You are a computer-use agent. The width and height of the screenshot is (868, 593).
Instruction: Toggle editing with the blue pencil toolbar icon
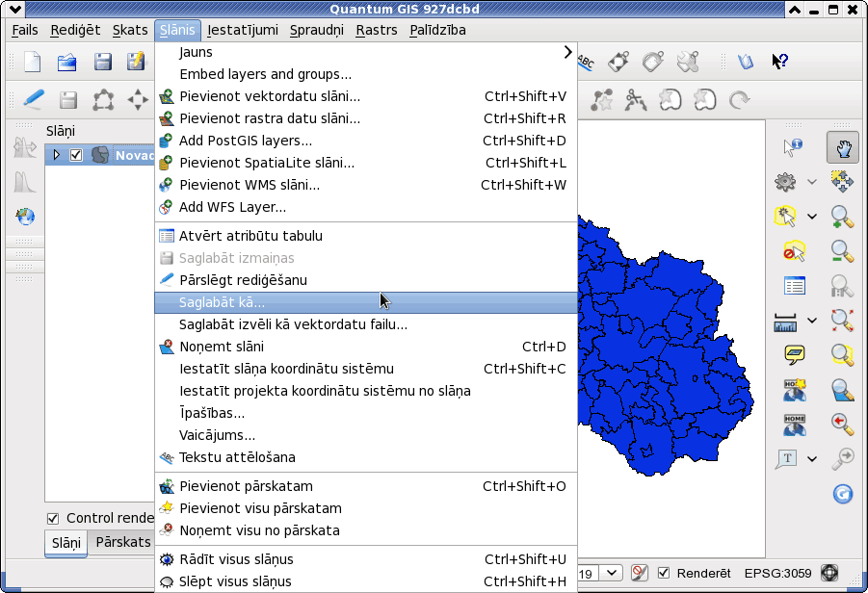[x=33, y=99]
